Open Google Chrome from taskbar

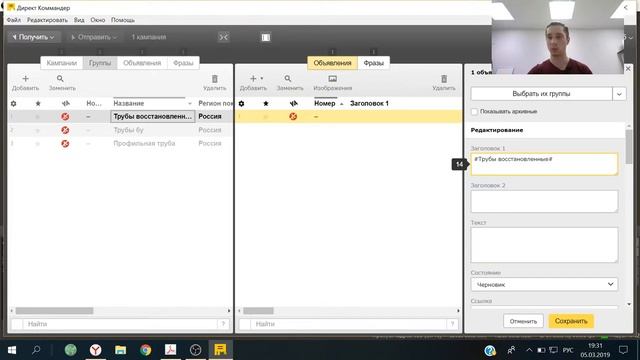click(x=145, y=350)
